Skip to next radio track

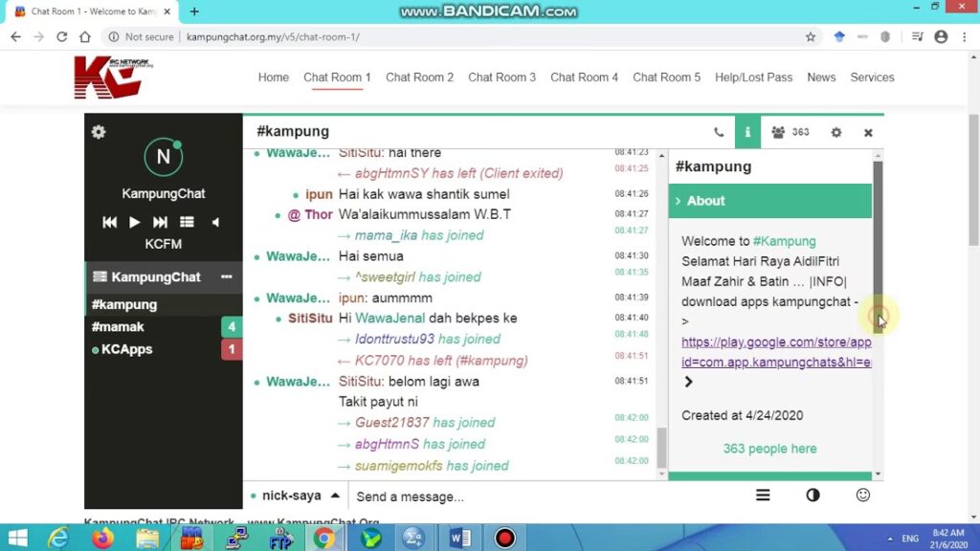click(x=160, y=222)
